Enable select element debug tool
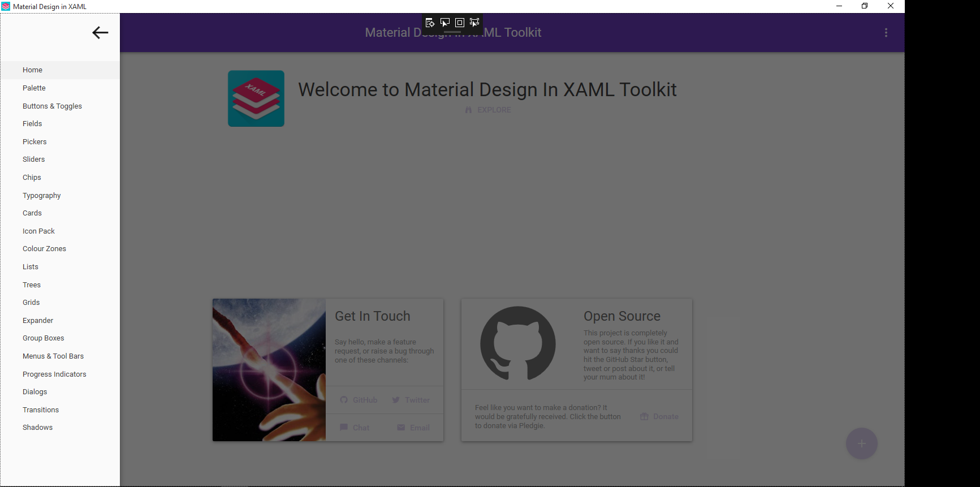980x487 pixels. point(445,23)
